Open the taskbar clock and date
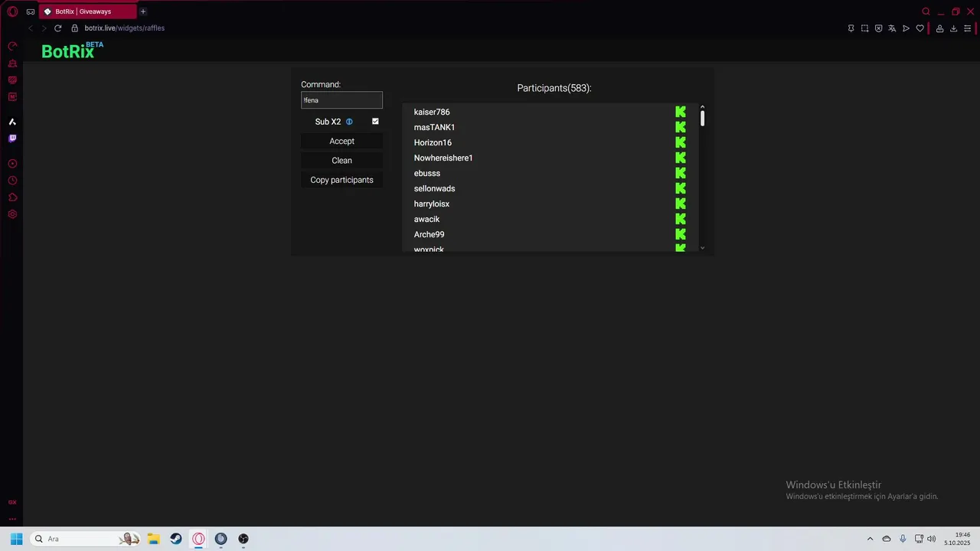The width and height of the screenshot is (980, 551). (x=957, y=539)
